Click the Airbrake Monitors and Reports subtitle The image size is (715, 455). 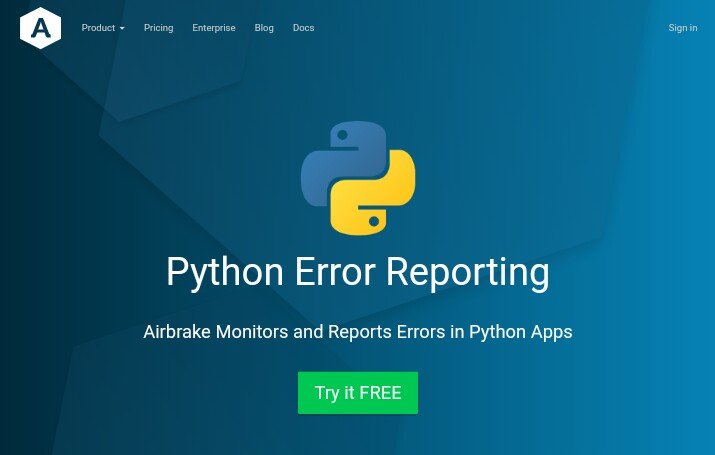[358, 332]
